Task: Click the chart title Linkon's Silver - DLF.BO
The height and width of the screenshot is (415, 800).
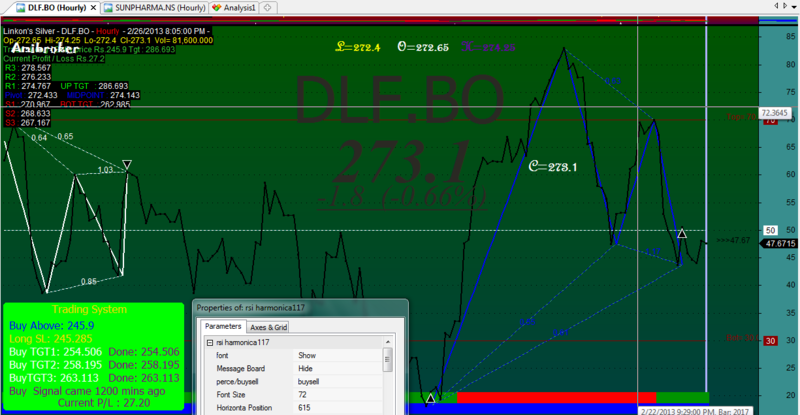Action: pos(48,31)
